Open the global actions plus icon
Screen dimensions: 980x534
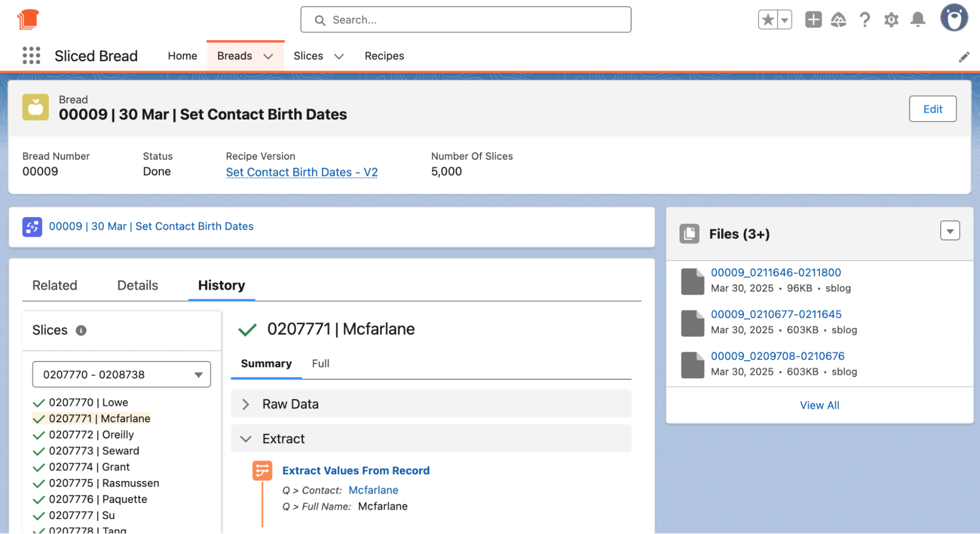813,20
